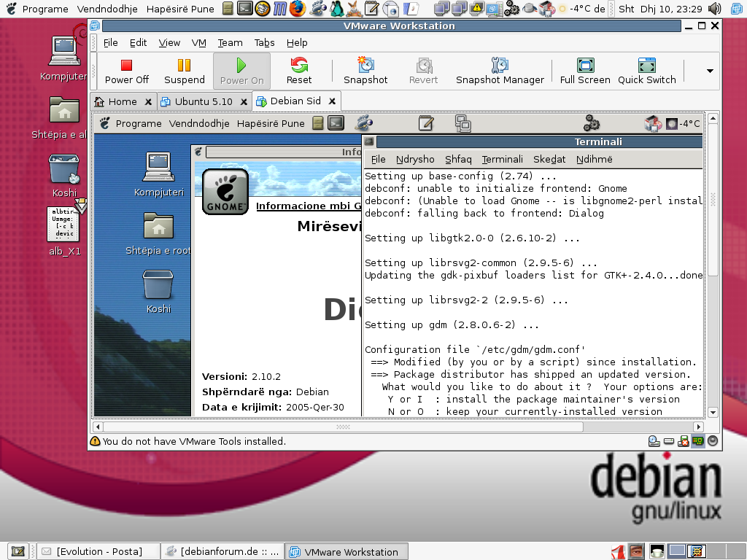This screenshot has width=747, height=560.
Task: Open the VMware Tabs menu
Action: 264,43
